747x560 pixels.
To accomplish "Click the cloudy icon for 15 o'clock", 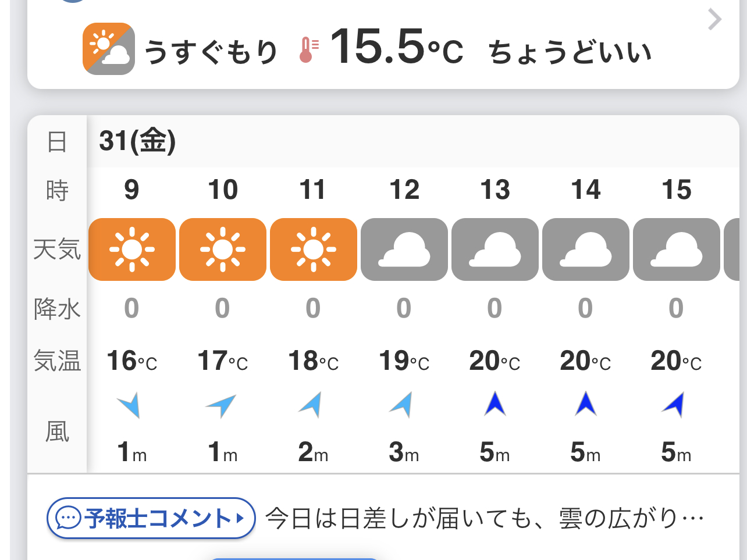I will (677, 249).
